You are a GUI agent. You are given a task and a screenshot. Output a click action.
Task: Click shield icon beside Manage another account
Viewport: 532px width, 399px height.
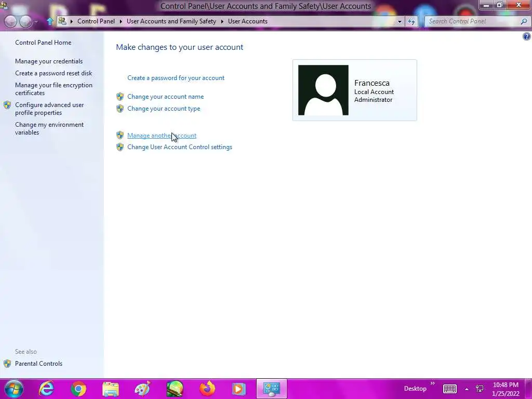tap(120, 135)
